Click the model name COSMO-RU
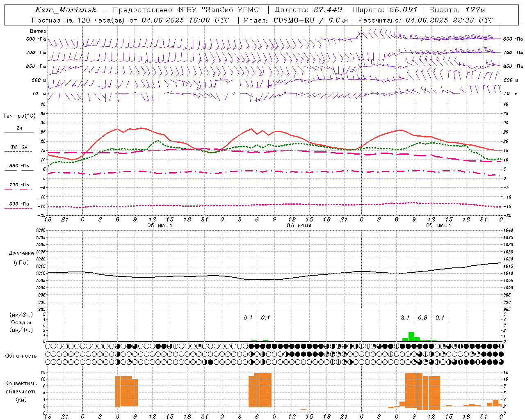 [x=294, y=20]
